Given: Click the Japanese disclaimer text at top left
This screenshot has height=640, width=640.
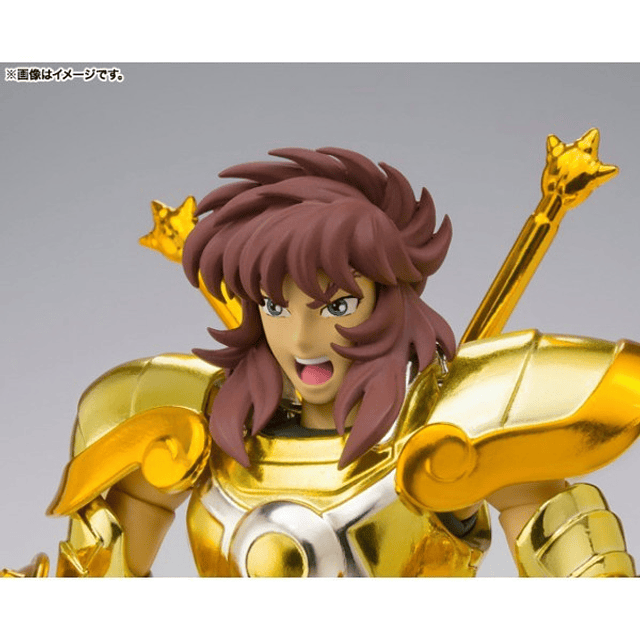Looking at the screenshot, I should pyautogui.click(x=66, y=76).
